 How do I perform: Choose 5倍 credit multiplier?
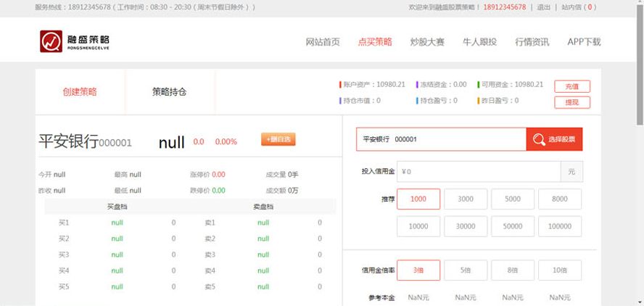pos(466,270)
